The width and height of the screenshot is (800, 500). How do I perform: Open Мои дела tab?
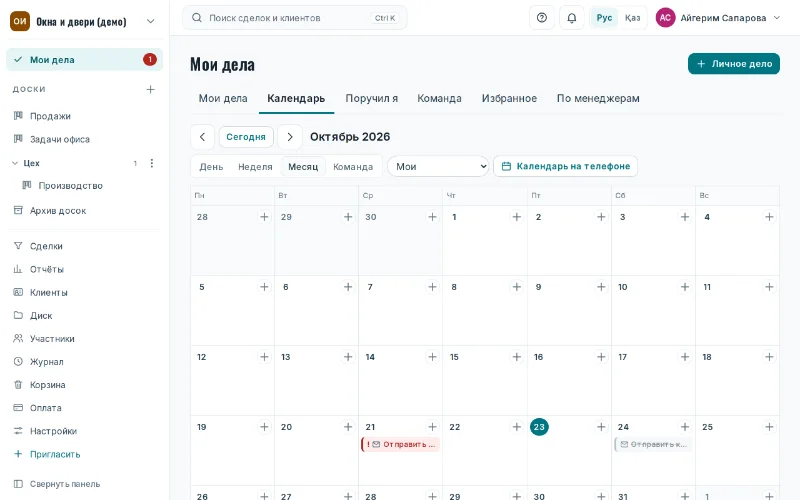tap(223, 98)
